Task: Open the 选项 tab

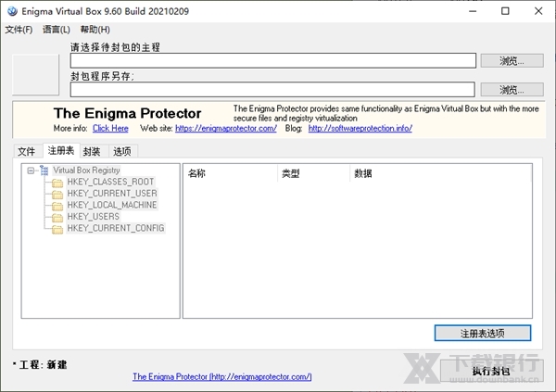Action: (x=122, y=151)
